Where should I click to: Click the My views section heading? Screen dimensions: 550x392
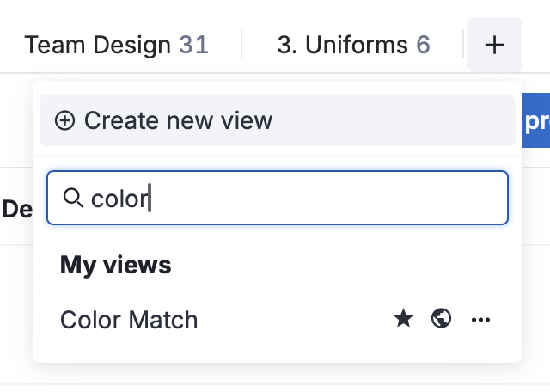click(x=116, y=265)
